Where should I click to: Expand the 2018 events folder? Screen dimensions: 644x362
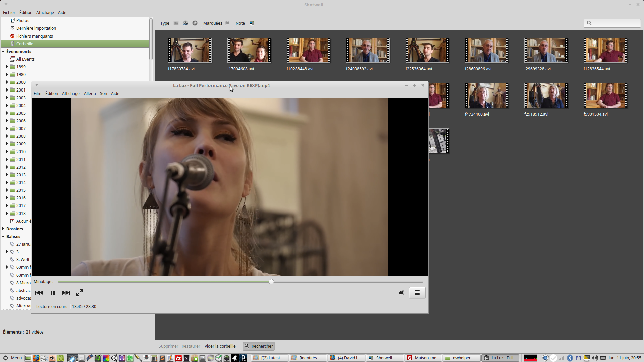click(7, 213)
